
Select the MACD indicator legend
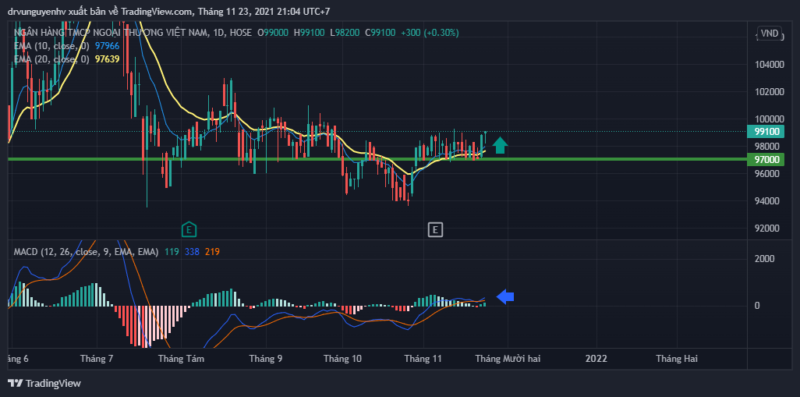click(86, 252)
